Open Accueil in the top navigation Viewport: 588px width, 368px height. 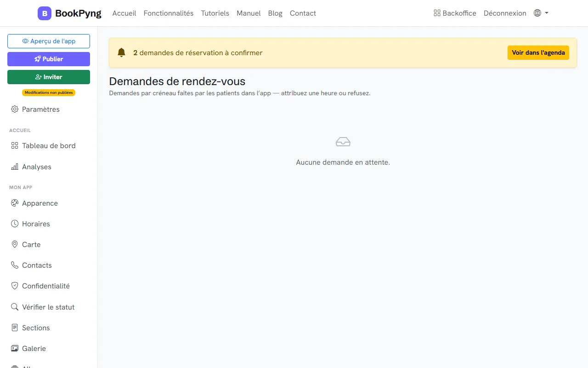pos(124,13)
